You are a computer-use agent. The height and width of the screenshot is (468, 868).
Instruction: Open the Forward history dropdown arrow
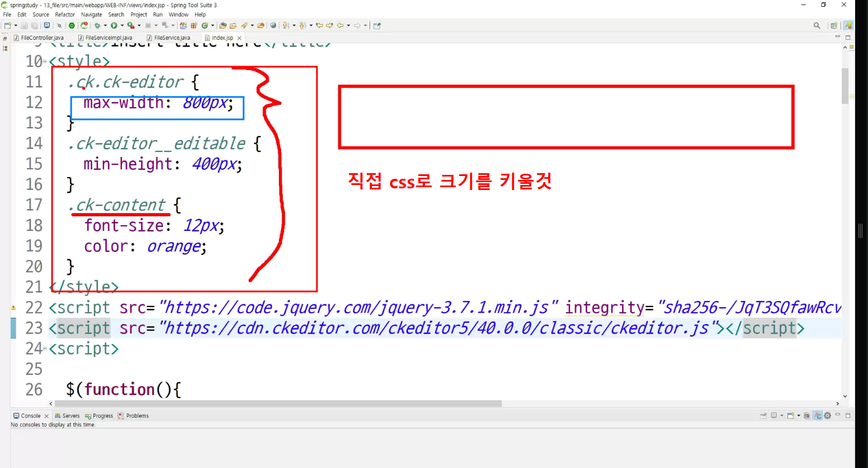tap(365, 25)
